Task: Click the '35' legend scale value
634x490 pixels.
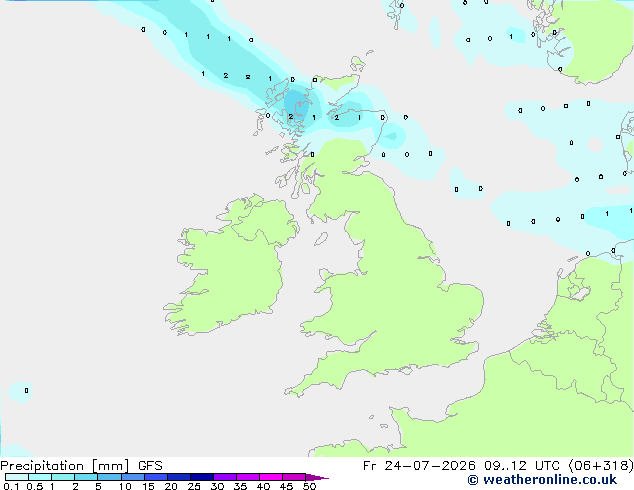Action: click(x=240, y=486)
